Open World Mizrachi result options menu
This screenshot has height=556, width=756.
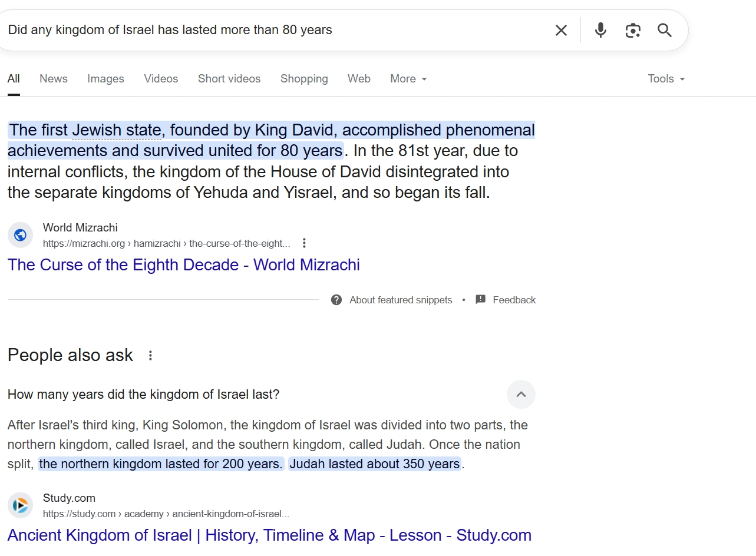point(304,243)
